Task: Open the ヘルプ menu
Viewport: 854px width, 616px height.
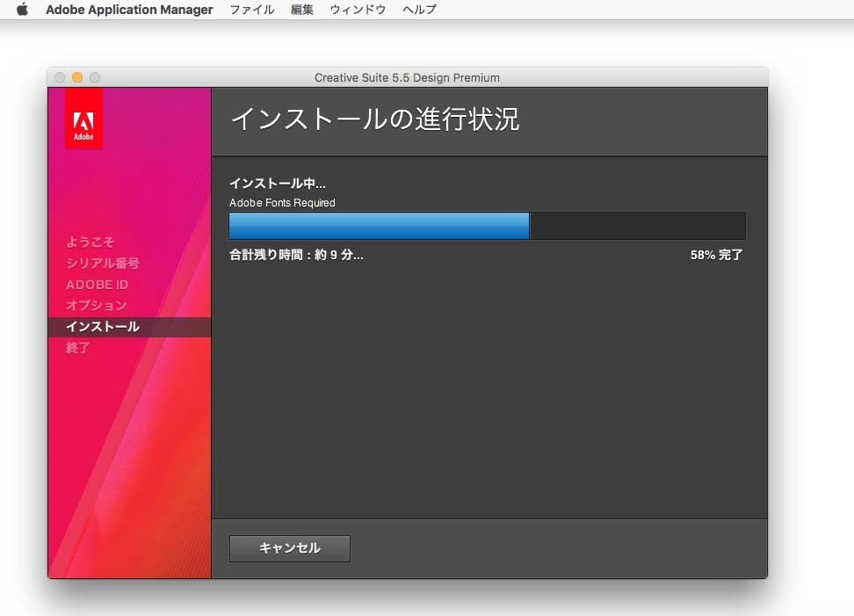Action: point(419,10)
